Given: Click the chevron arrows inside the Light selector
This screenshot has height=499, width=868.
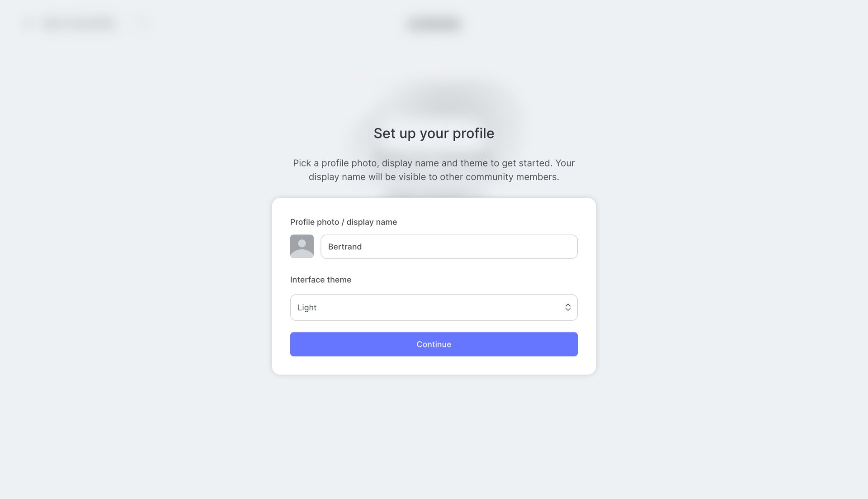Looking at the screenshot, I should [568, 307].
